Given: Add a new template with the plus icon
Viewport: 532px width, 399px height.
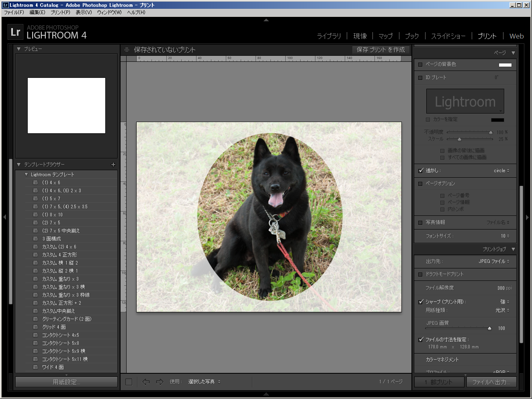Looking at the screenshot, I should tap(113, 165).
